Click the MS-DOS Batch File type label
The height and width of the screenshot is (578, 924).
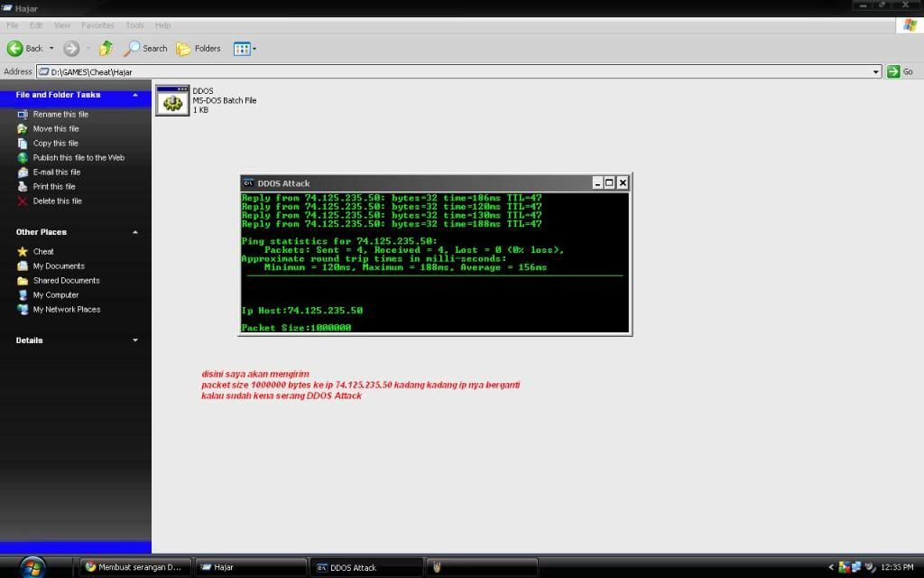225,100
